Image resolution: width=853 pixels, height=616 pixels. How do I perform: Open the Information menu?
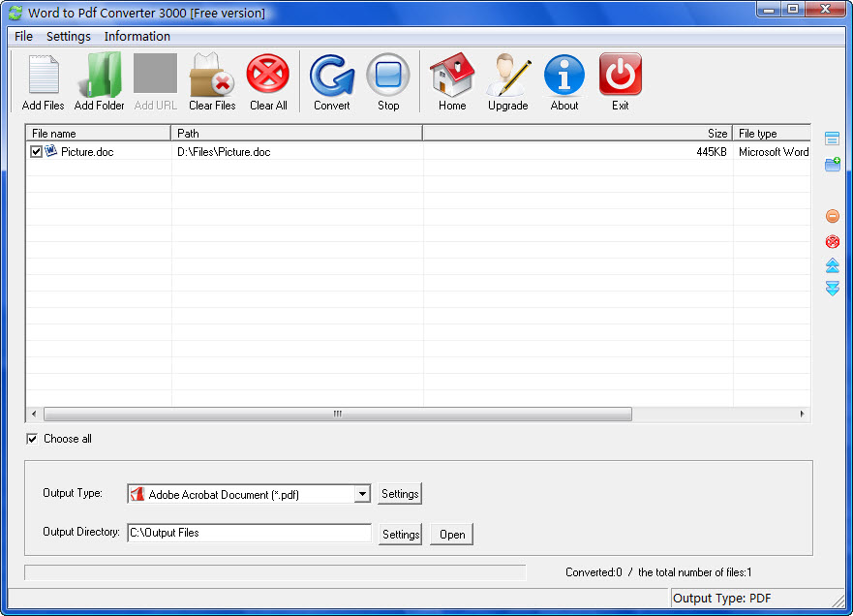point(137,37)
